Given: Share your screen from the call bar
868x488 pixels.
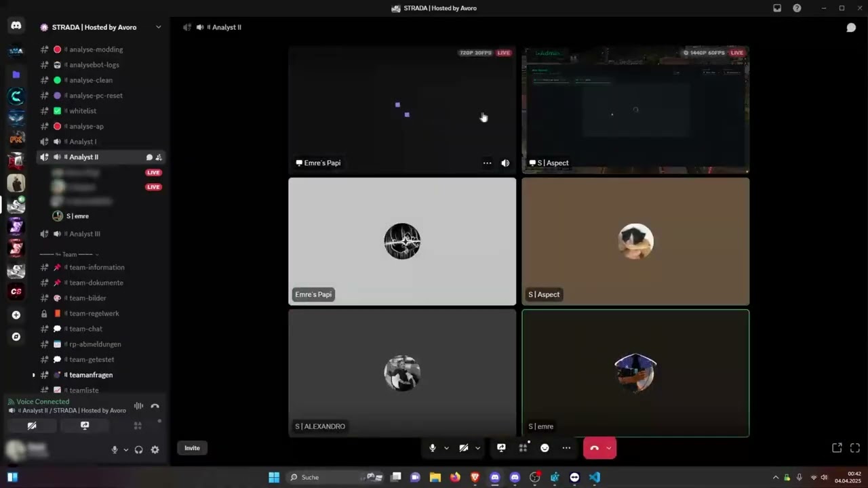Looking at the screenshot, I should [x=501, y=447].
